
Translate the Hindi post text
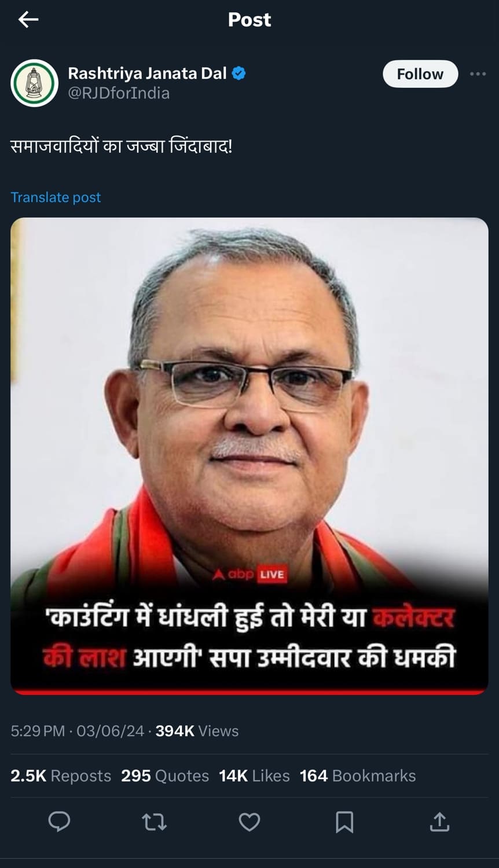[56, 197]
